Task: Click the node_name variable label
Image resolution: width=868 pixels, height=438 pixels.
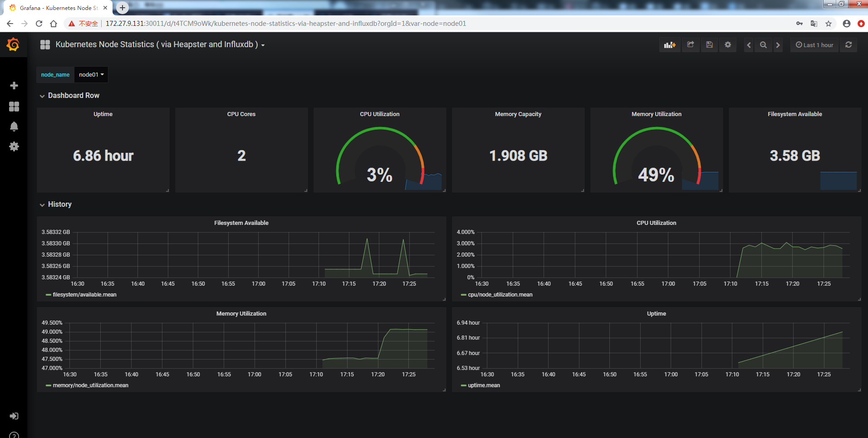Action: point(55,75)
